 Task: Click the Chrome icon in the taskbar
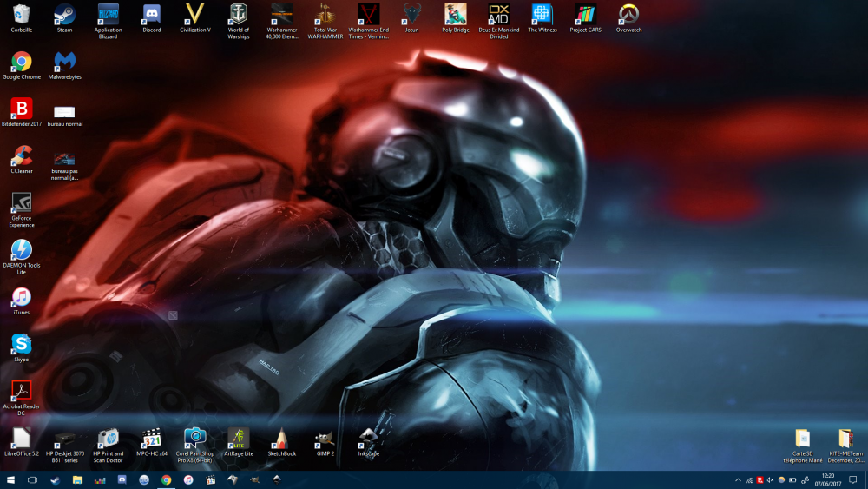166,479
